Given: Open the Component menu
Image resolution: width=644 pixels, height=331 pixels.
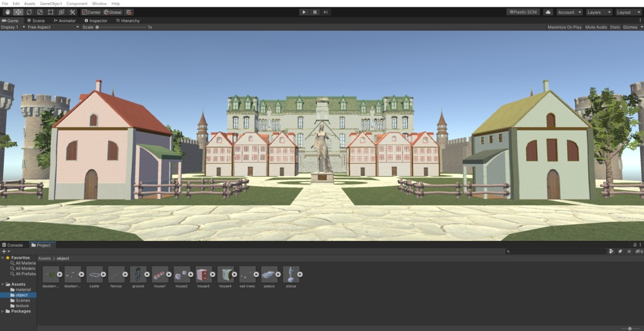Looking at the screenshot, I should click(77, 3).
